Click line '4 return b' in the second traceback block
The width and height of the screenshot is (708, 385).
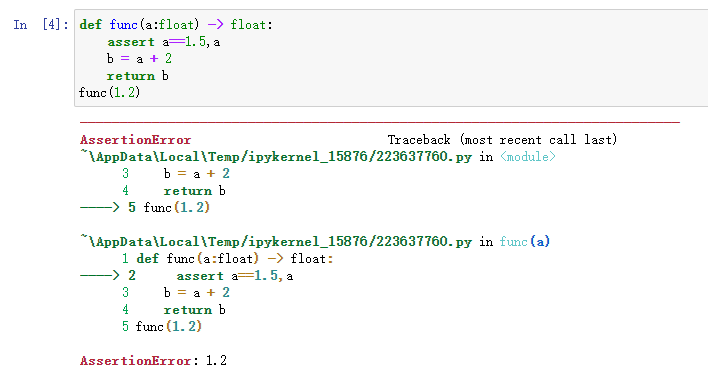pyautogui.click(x=173, y=310)
